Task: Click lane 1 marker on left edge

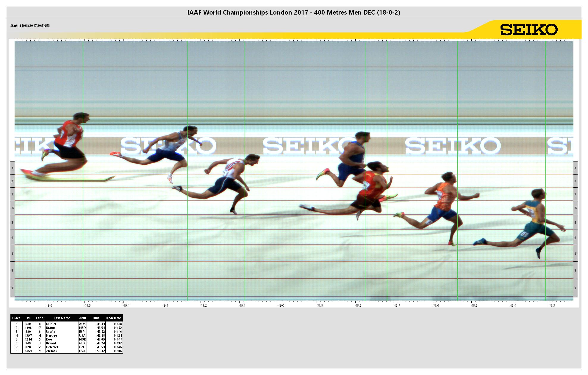Action: tap(12, 168)
